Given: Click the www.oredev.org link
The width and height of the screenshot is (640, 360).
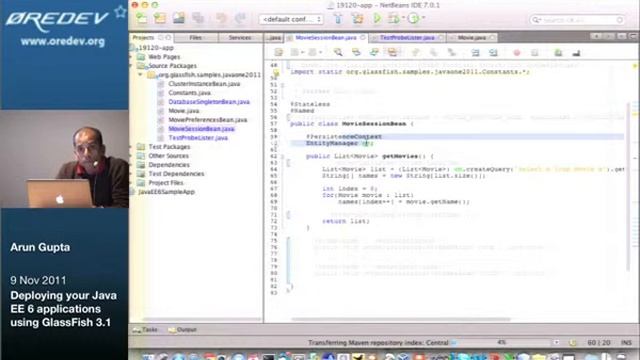Looking at the screenshot, I should (x=63, y=42).
